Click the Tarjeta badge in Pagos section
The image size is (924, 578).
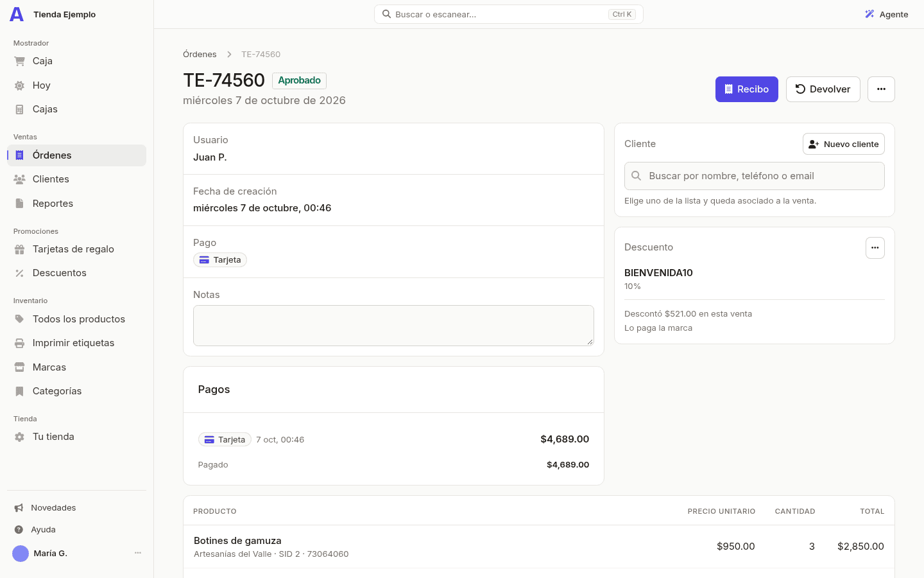coord(225,440)
